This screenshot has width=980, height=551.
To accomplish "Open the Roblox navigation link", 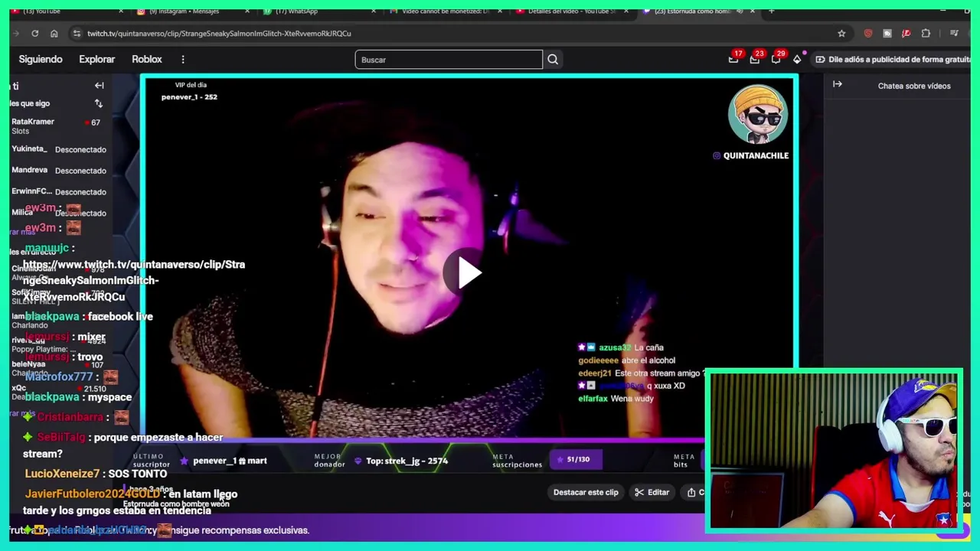I will pyautogui.click(x=147, y=59).
